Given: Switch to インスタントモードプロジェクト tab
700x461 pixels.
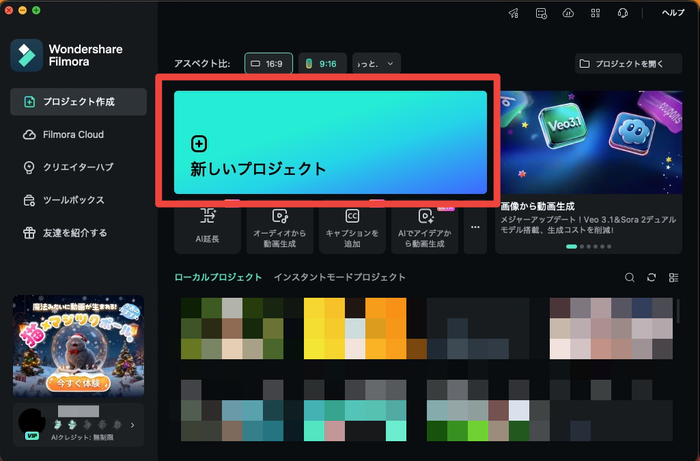Looking at the screenshot, I should pos(340,277).
